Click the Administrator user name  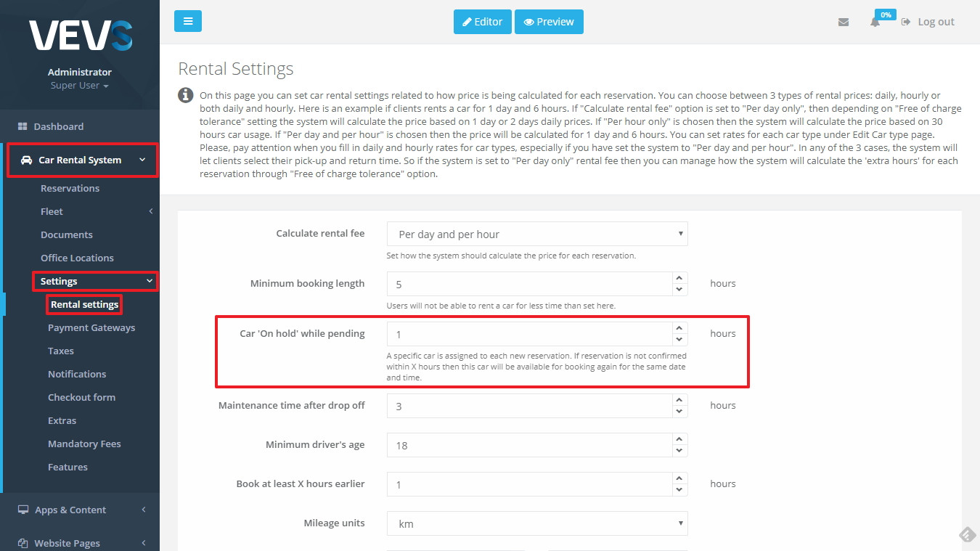(x=80, y=72)
